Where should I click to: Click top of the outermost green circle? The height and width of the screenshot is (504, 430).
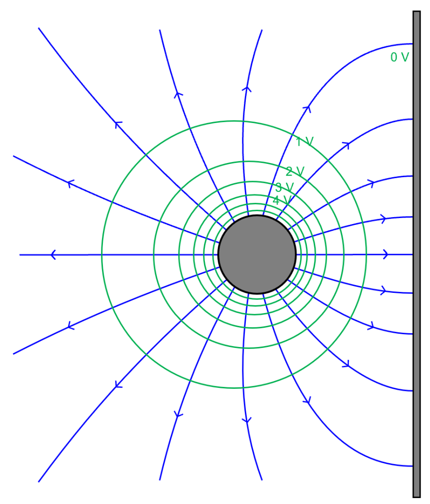(234, 121)
